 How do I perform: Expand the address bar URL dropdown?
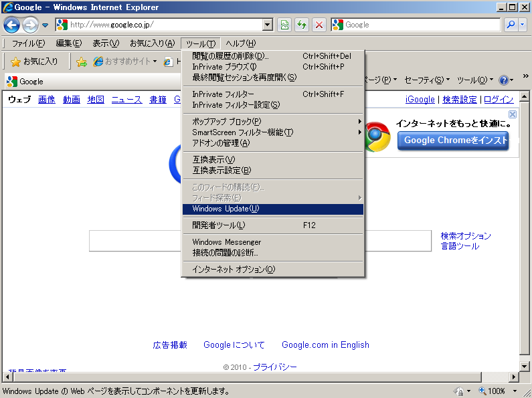(268, 25)
